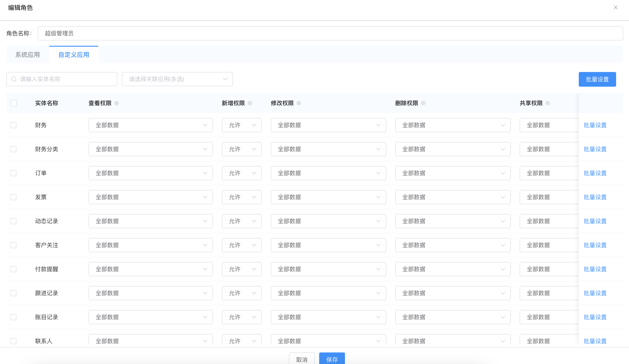Expand 新增权限 允许 dropdown for 发票 row
Image resolution: width=629 pixels, height=364 pixels.
click(x=241, y=197)
